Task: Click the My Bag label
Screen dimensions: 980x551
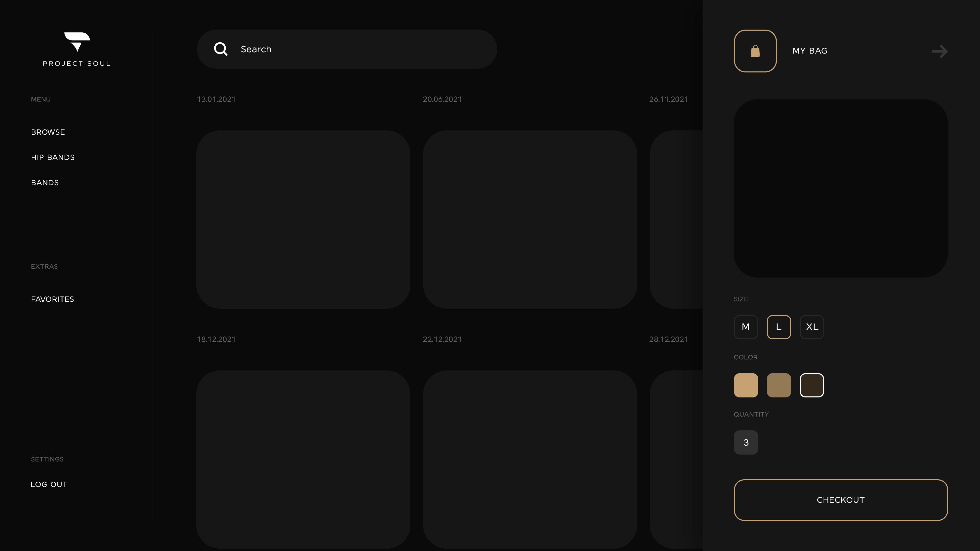Action: (810, 51)
